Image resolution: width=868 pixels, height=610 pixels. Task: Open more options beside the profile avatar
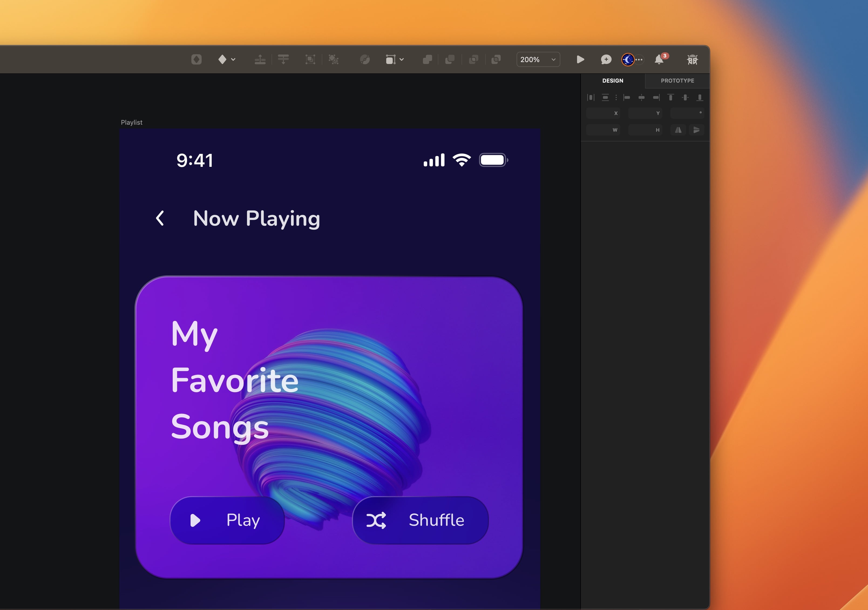639,60
